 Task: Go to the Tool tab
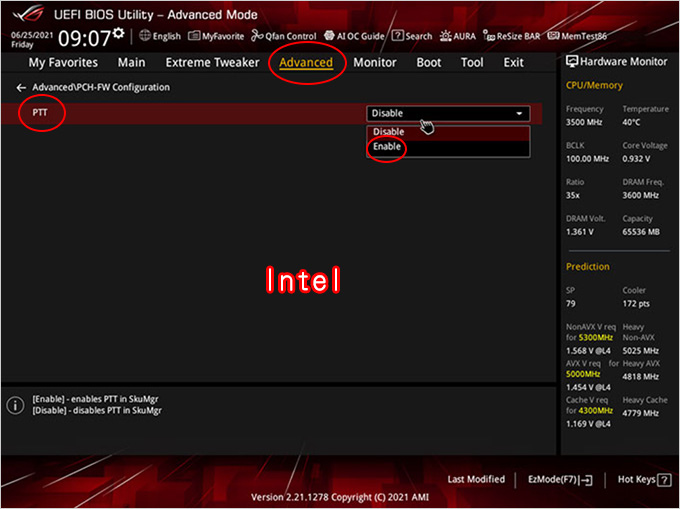tap(472, 62)
